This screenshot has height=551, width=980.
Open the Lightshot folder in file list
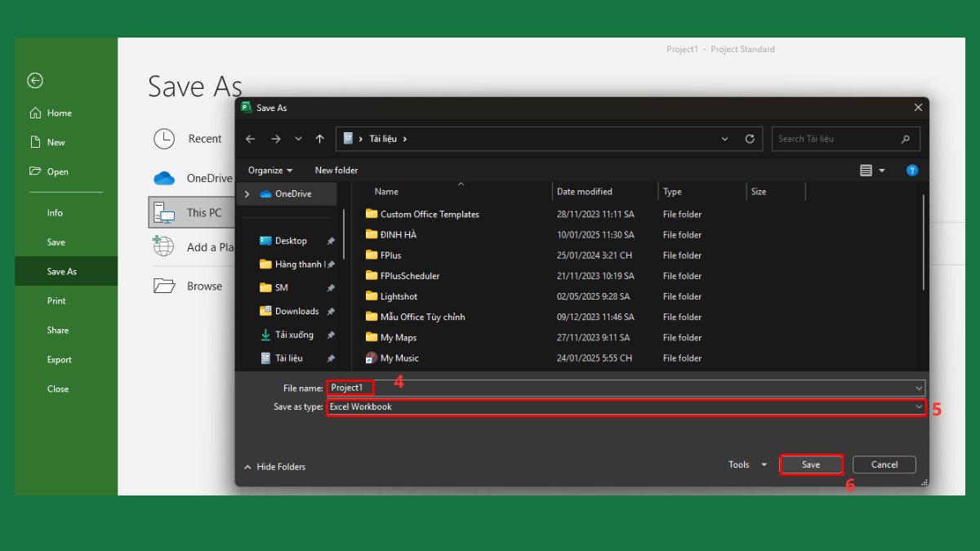399,296
